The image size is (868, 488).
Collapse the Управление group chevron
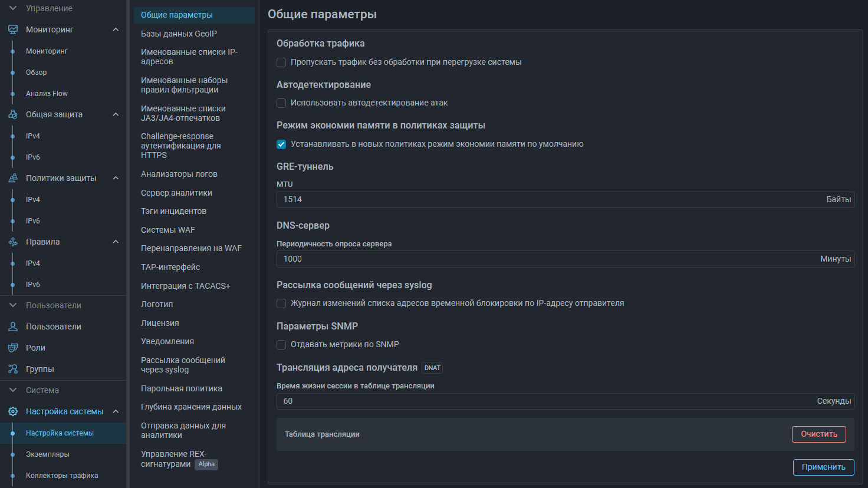click(13, 8)
